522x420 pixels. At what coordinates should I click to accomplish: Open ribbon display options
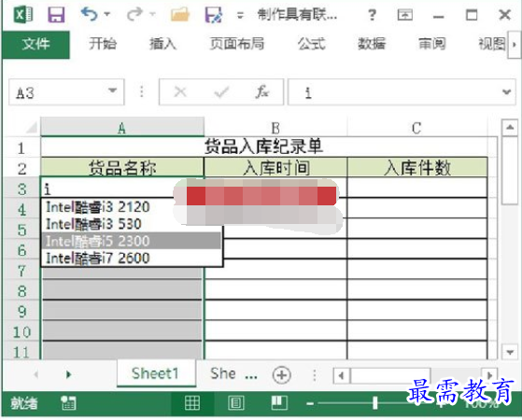point(405,15)
